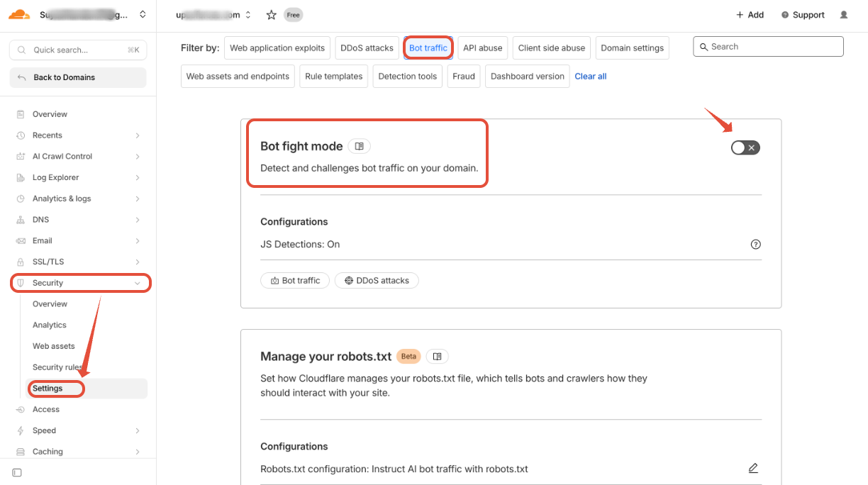Viewport: 868px width, 485px height.
Task: Click the AI Crawl Control icon
Action: coord(21,157)
